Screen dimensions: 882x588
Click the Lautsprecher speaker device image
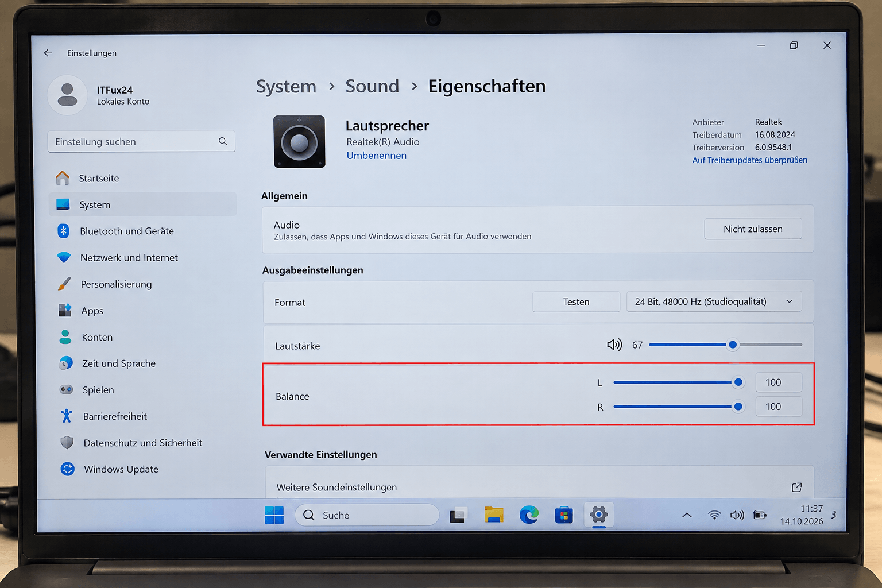coord(299,141)
